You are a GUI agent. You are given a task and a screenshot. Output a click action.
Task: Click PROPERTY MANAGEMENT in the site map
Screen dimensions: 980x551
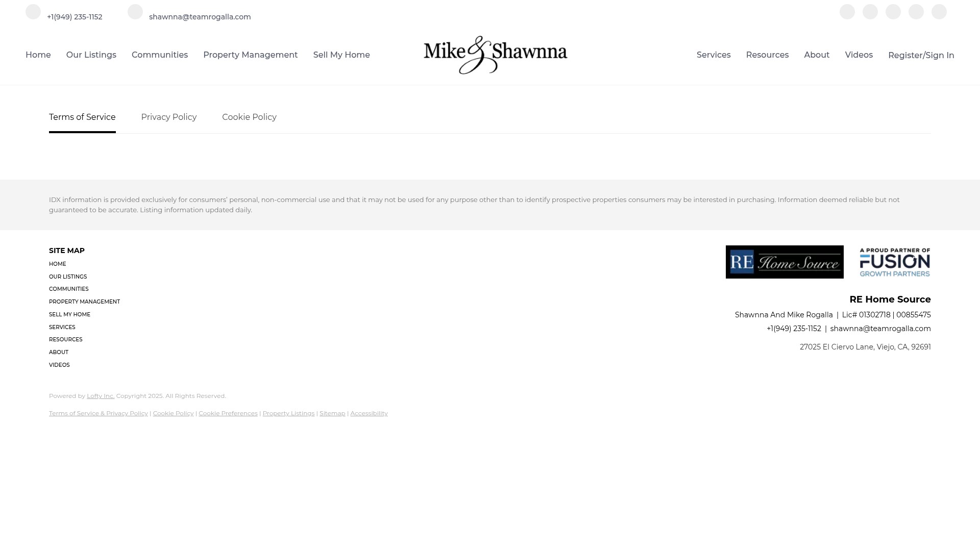pyautogui.click(x=85, y=302)
